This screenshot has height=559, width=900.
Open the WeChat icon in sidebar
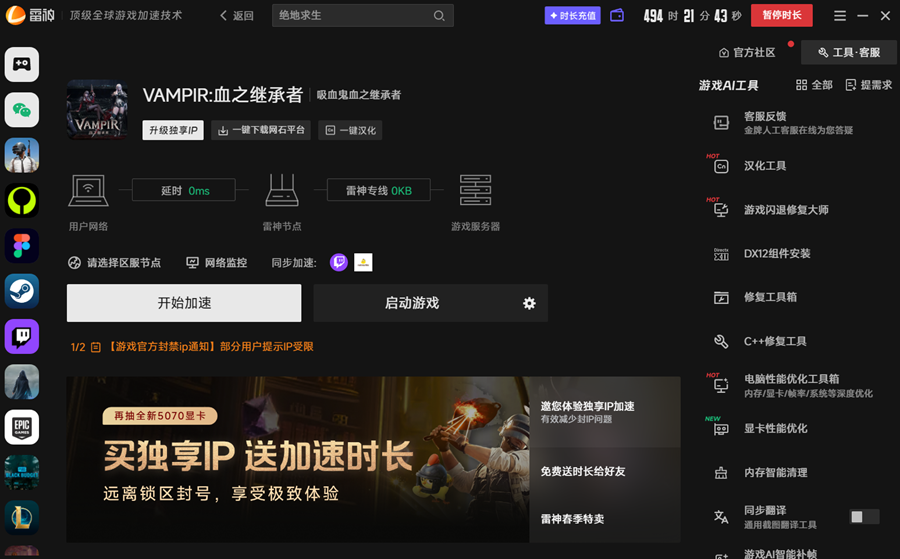pos(22,110)
